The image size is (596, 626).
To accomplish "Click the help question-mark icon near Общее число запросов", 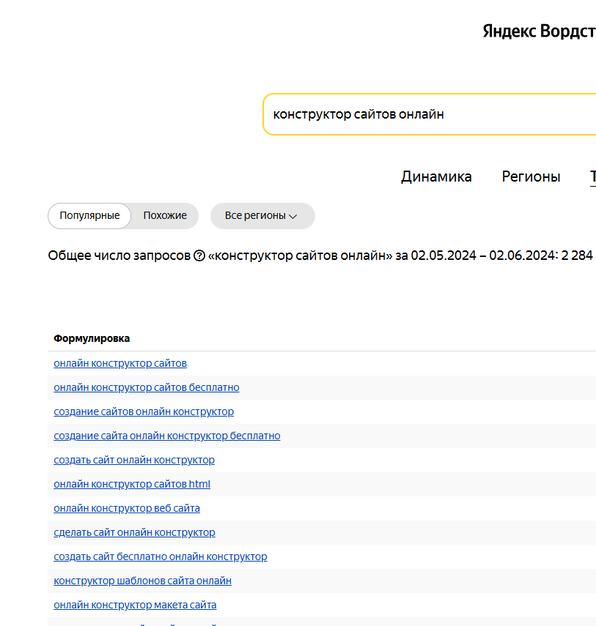I will pos(199,256).
